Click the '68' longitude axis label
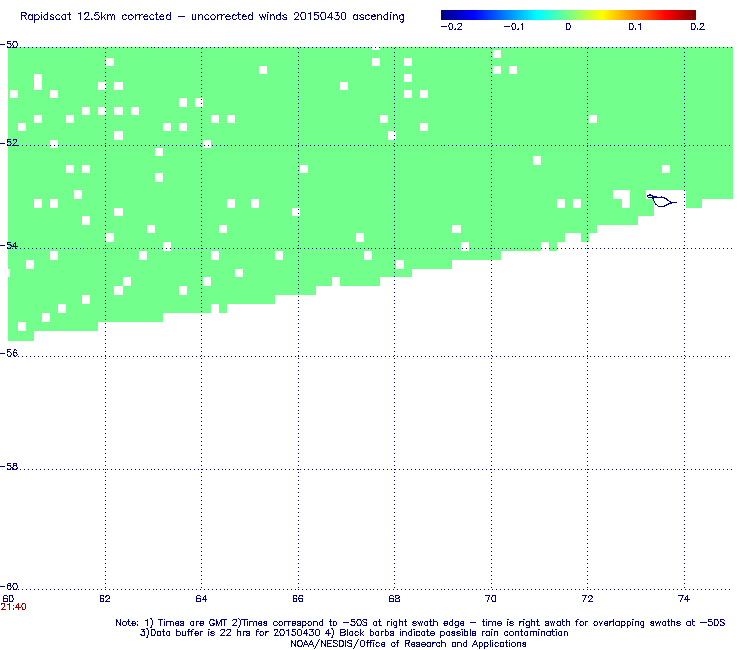The image size is (740, 650). (x=394, y=599)
